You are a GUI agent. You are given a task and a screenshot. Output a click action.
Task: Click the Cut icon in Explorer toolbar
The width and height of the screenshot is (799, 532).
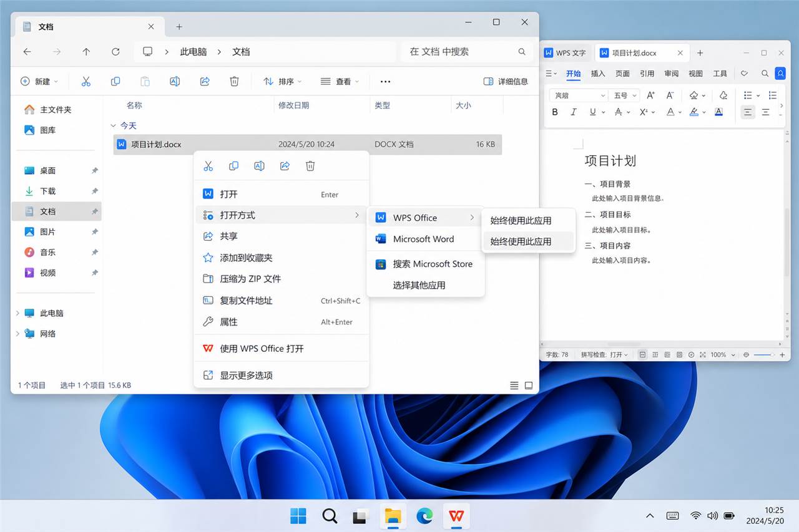(x=86, y=82)
